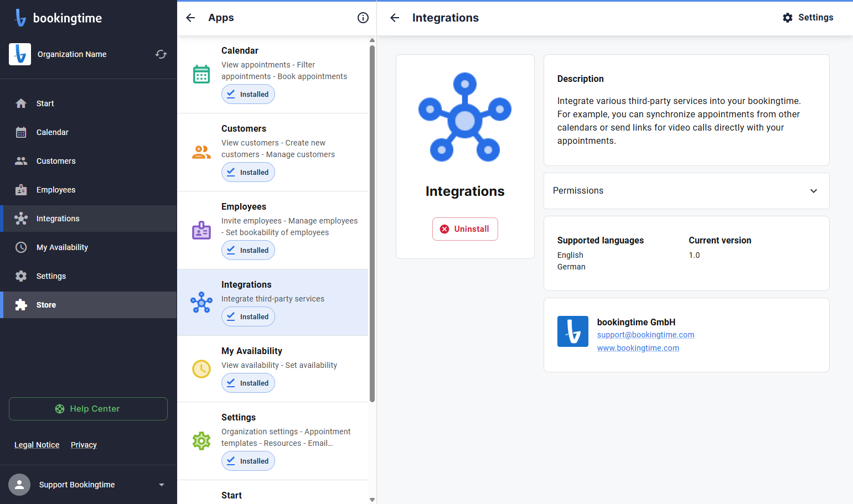
Task: Click the scrollbar down arrow in Apps list
Action: point(372,500)
